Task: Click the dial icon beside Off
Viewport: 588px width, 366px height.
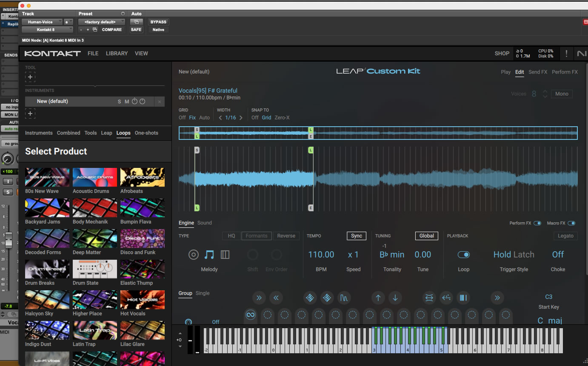Action: coord(189,322)
